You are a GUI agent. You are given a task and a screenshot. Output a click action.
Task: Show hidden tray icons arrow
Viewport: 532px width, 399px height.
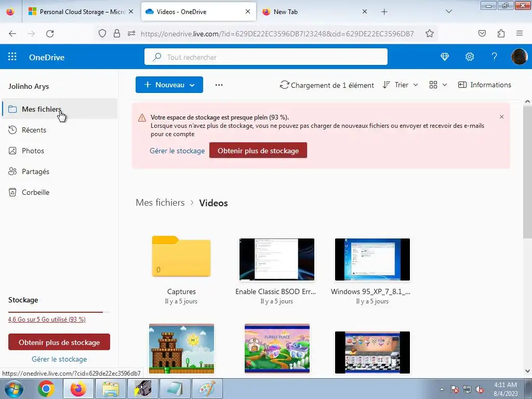click(x=442, y=389)
